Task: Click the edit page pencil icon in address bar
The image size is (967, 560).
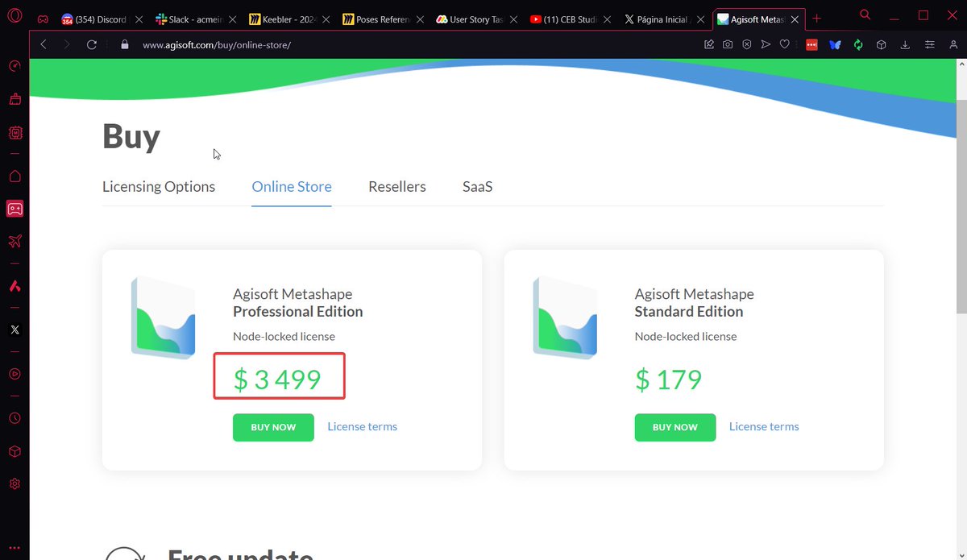Action: (x=709, y=44)
